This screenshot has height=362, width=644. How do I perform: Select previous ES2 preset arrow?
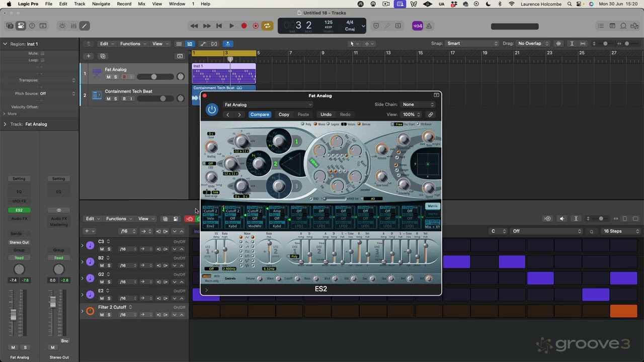click(227, 115)
